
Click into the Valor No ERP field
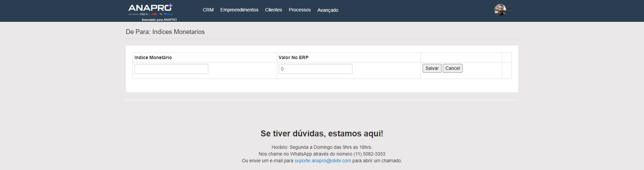pos(315,69)
